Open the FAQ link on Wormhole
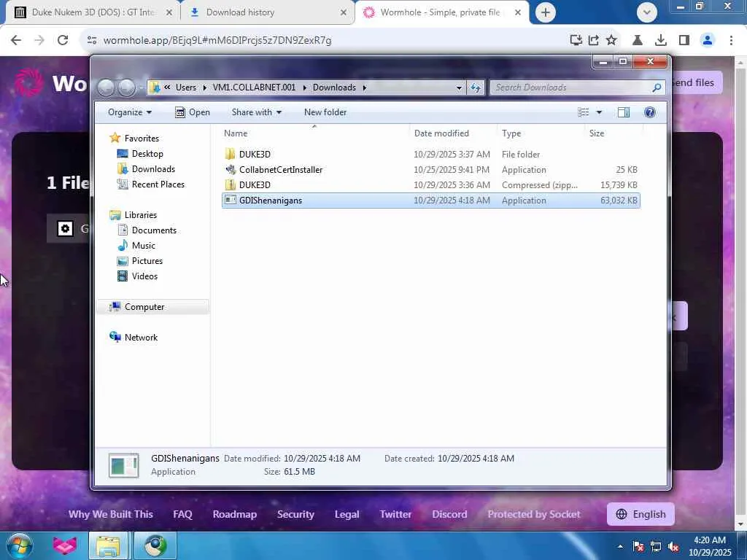Image resolution: width=747 pixels, height=560 pixels. [x=182, y=514]
